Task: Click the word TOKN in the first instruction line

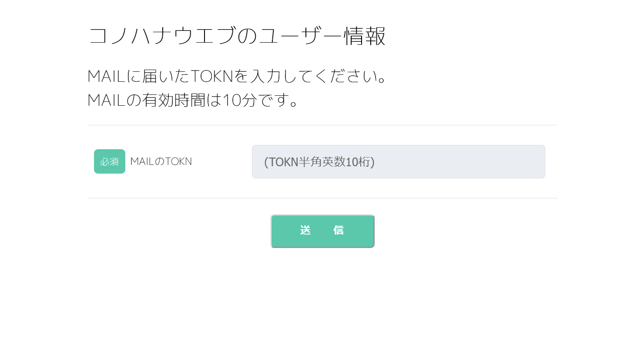Action: click(x=212, y=76)
